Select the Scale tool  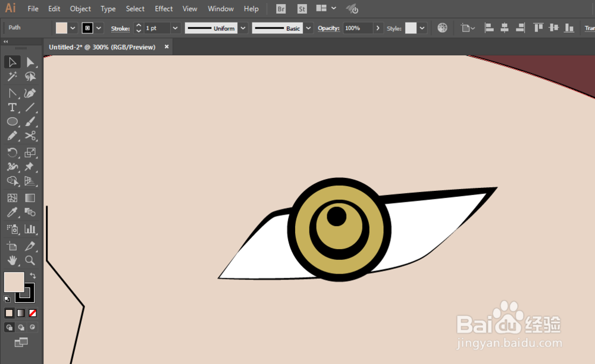(30, 152)
